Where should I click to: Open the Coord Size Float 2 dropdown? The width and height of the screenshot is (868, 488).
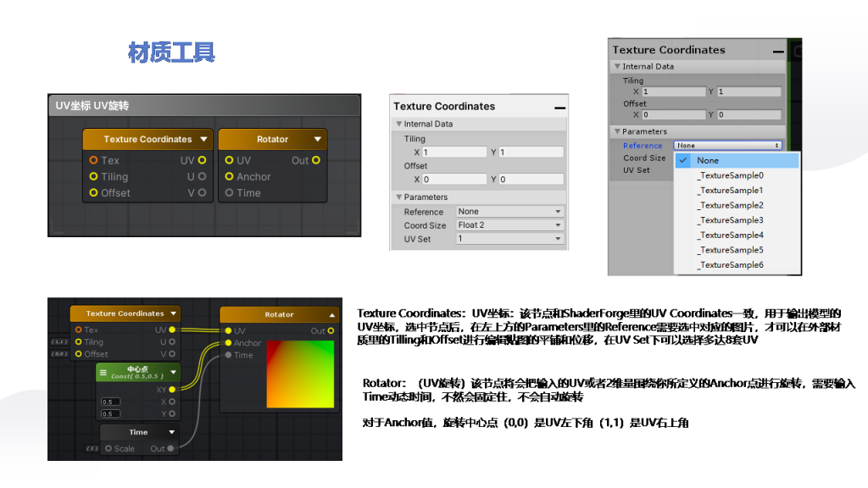click(x=509, y=225)
